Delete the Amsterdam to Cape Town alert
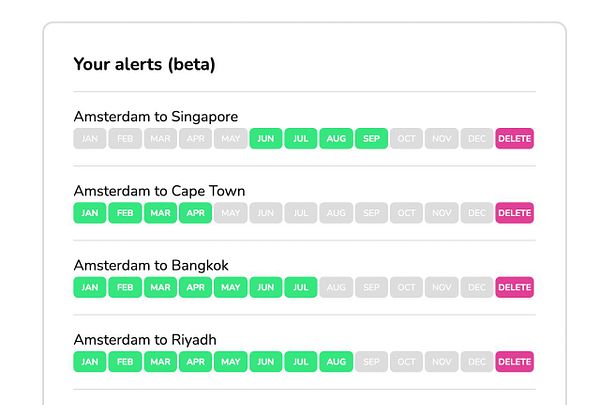600x405 pixels. 514,213
